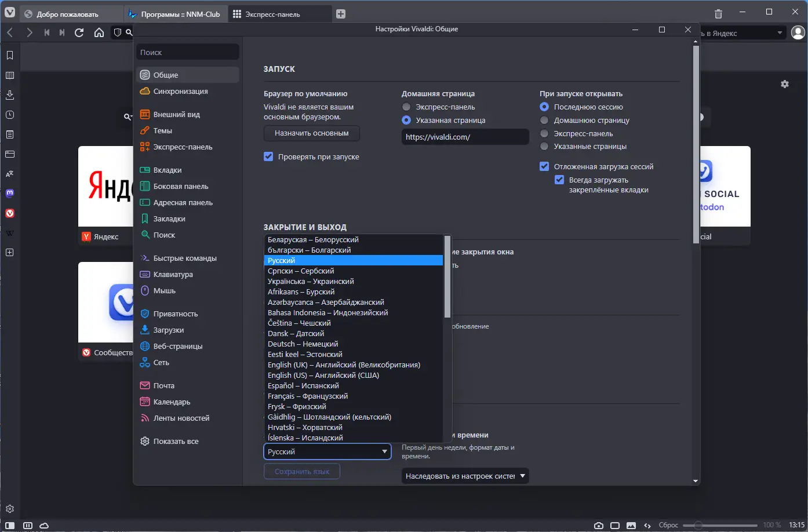Toggle images with the picture icon

(631, 526)
